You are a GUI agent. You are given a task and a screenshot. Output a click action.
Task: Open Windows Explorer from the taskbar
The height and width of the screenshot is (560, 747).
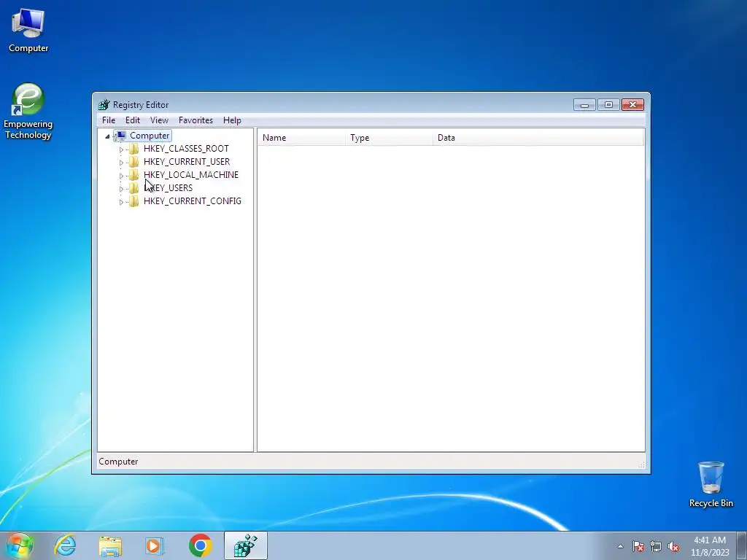110,545
